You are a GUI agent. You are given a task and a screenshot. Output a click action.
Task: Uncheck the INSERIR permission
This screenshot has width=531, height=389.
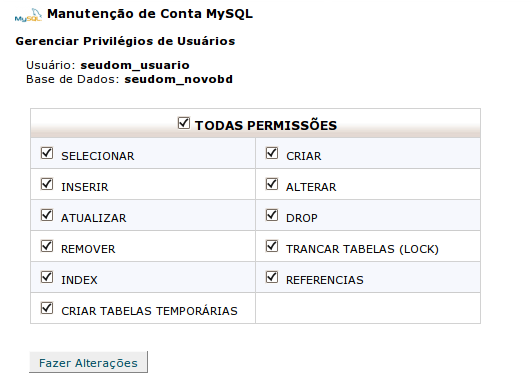click(x=47, y=184)
